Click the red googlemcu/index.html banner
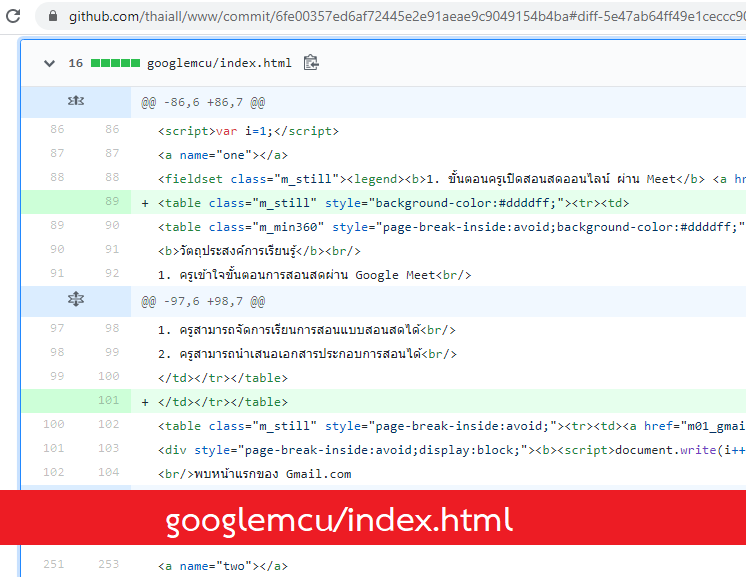This screenshot has height=577, width=746. (340, 520)
